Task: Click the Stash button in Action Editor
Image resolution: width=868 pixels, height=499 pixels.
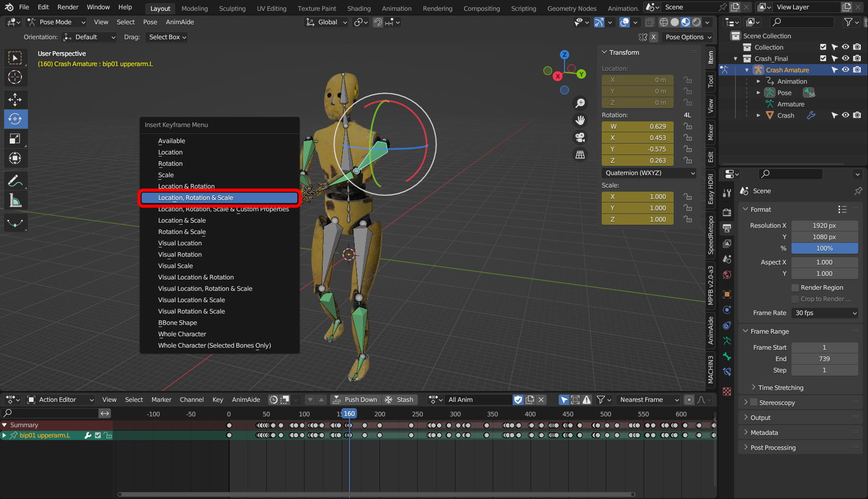Action: (x=400, y=400)
